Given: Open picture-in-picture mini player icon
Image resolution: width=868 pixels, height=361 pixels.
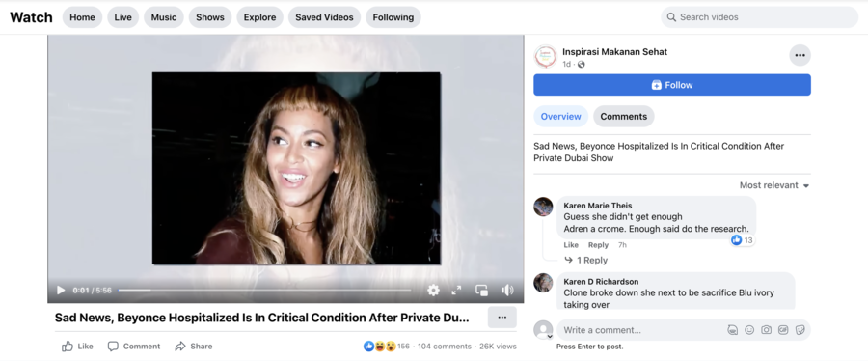Looking at the screenshot, I should (x=481, y=291).
